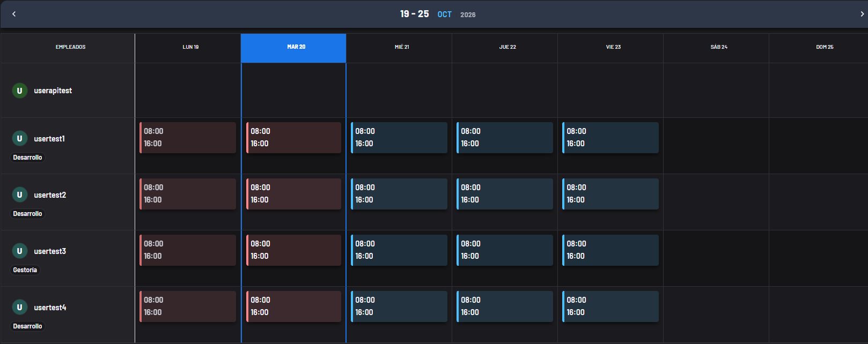Open usertest4's Thursday 22 shift block
The height and width of the screenshot is (344, 868).
(505, 306)
